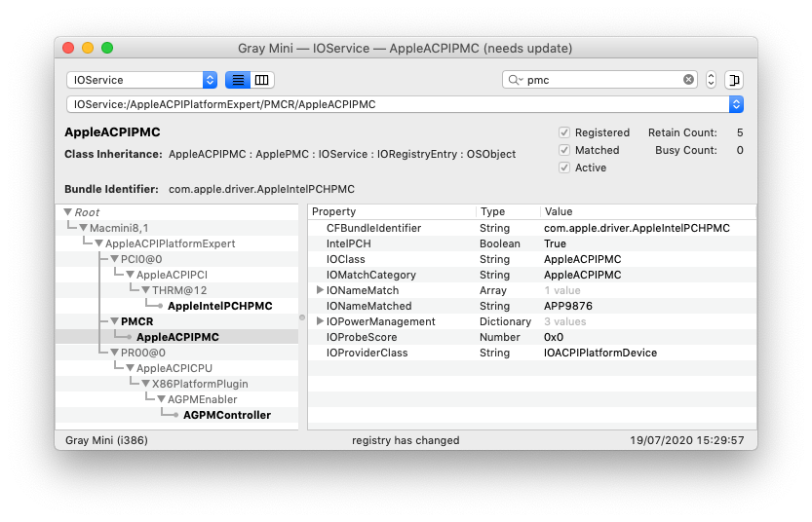The height and width of the screenshot is (522, 812).
Task: Collapse the PCI0@0 node
Action: [114, 259]
